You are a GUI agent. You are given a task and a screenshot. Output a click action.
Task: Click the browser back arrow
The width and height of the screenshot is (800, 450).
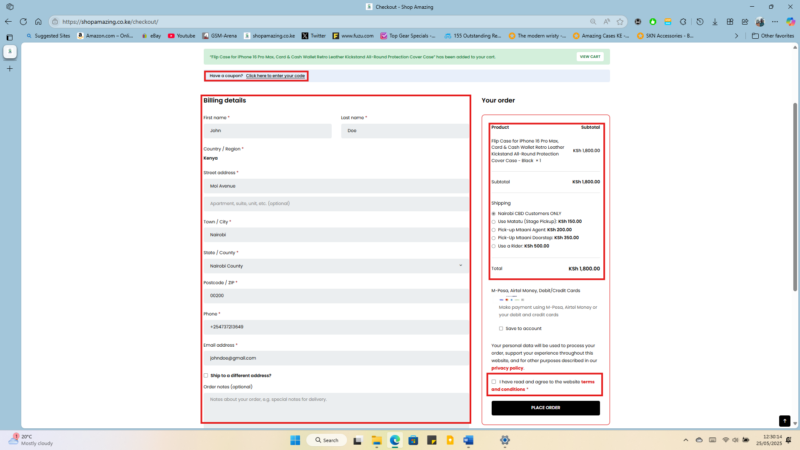[9, 21]
